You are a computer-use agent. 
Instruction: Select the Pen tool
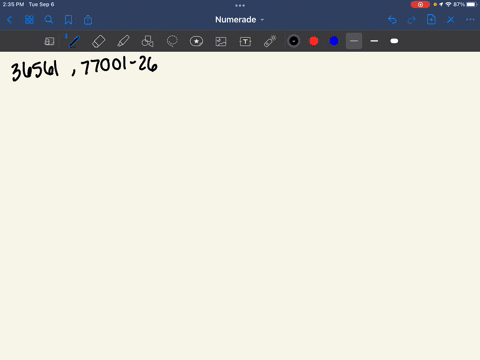click(x=74, y=41)
